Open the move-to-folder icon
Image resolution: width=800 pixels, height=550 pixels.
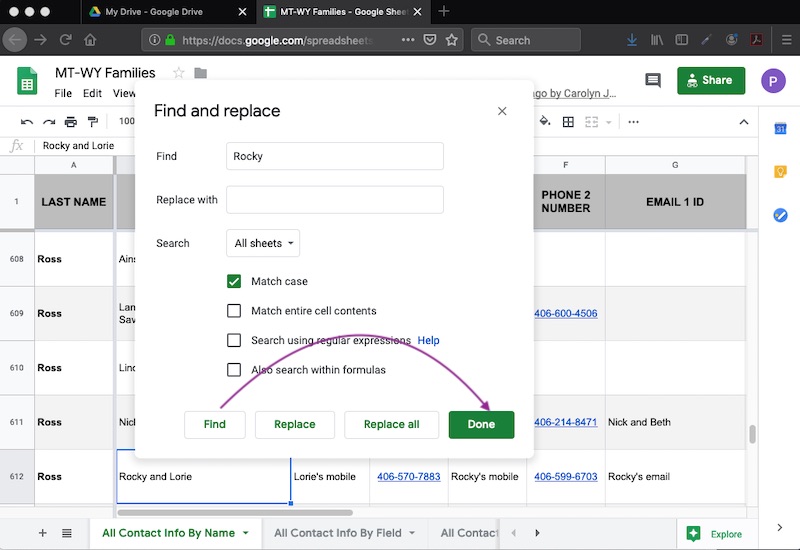pos(201,73)
